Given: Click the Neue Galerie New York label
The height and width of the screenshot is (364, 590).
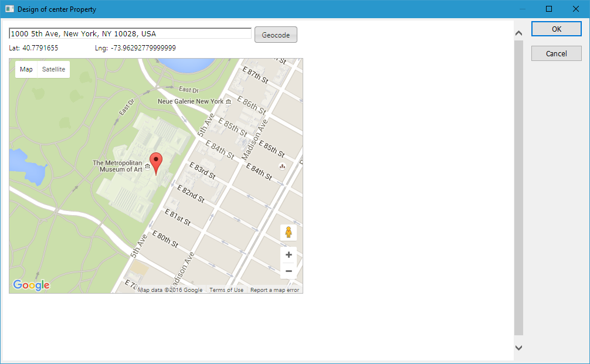Looking at the screenshot, I should point(191,101).
